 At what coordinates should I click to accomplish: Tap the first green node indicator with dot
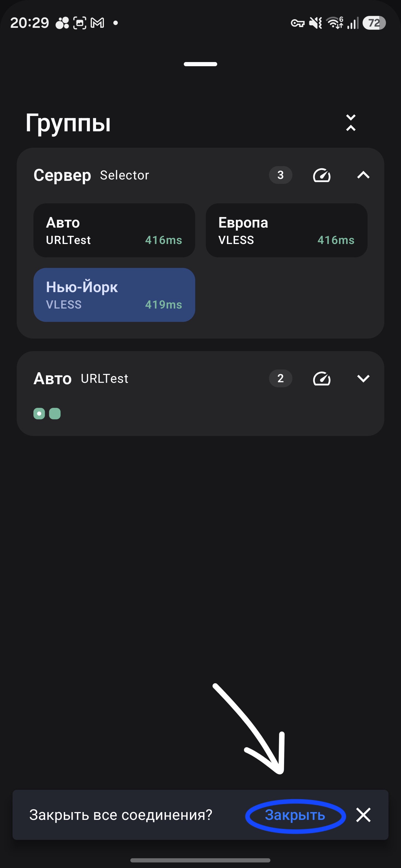(39, 413)
